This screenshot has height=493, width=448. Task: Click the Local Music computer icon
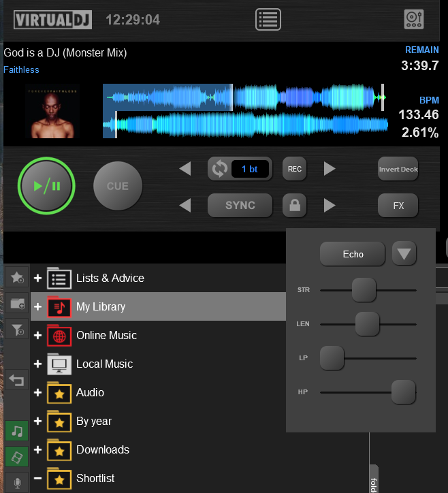tap(59, 364)
